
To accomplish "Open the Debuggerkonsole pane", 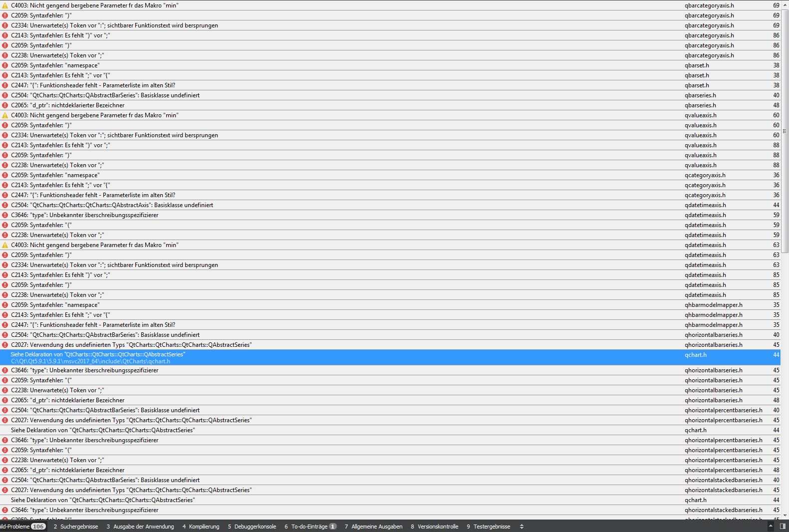I will click(x=252, y=527).
